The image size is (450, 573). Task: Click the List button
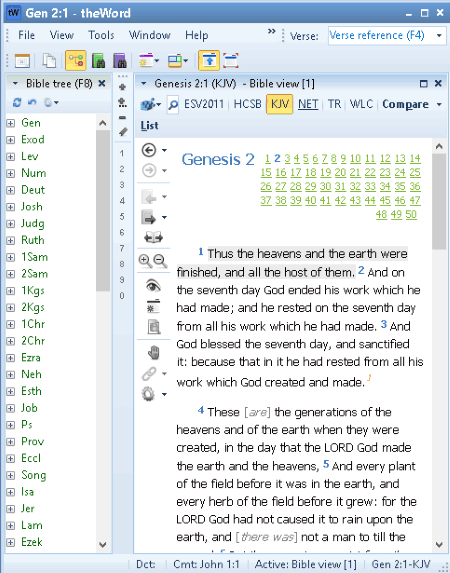pos(149,125)
